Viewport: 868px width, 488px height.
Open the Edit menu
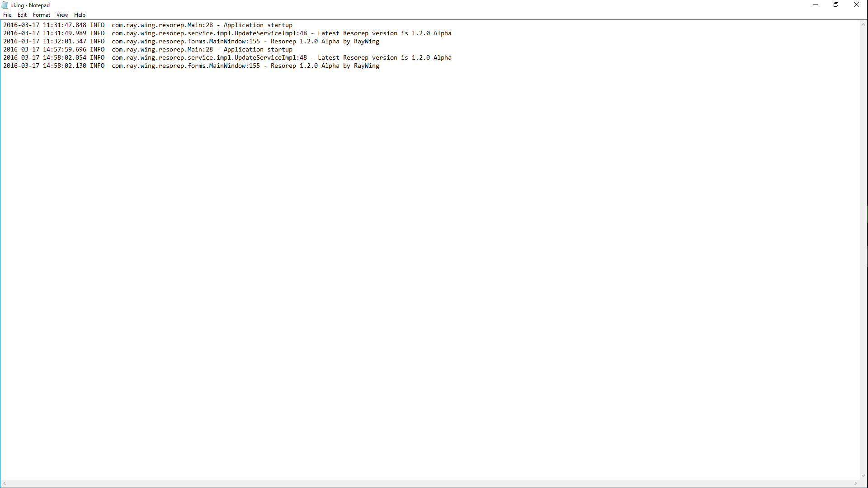pos(22,15)
